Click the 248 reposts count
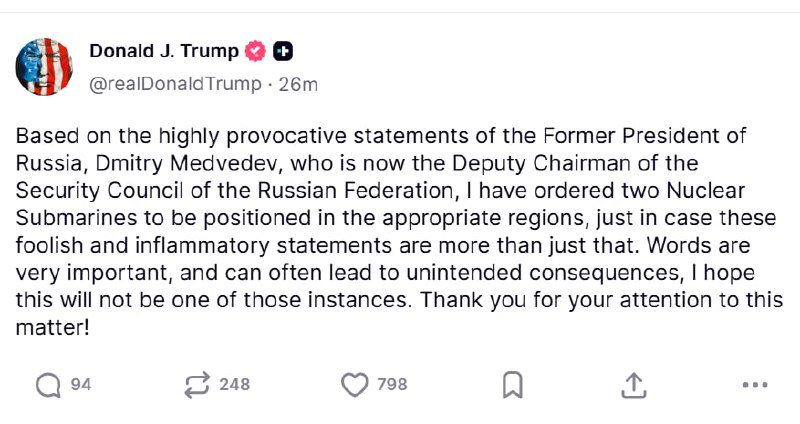Screen dimensions: 800x424 point(234,384)
